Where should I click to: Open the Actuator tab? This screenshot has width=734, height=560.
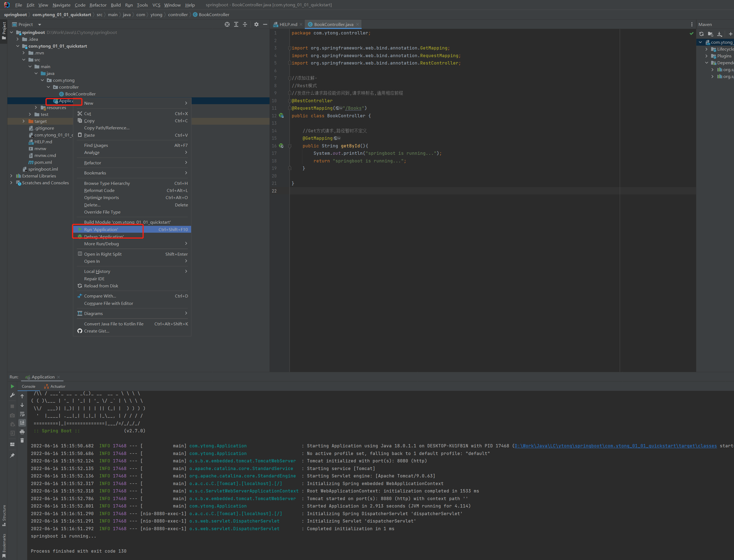(x=58, y=386)
